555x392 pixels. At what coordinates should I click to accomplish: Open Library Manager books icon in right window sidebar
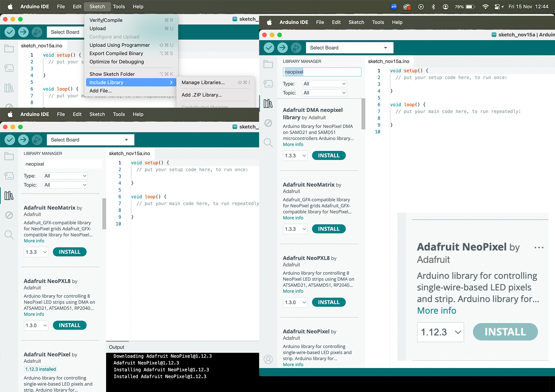pos(268,103)
